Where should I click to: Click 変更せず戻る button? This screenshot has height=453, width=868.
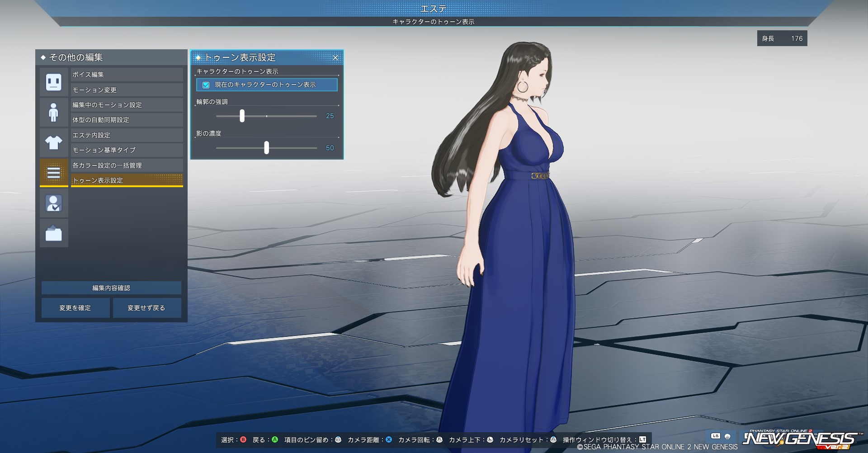(147, 308)
